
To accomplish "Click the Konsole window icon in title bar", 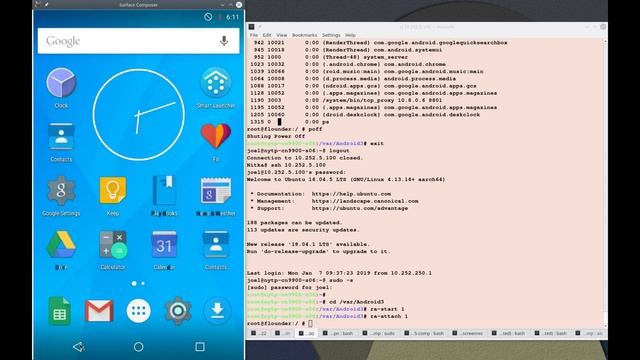I will [x=251, y=27].
